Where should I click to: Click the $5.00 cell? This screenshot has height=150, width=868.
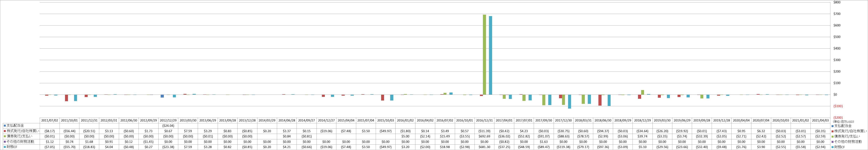(405, 137)
